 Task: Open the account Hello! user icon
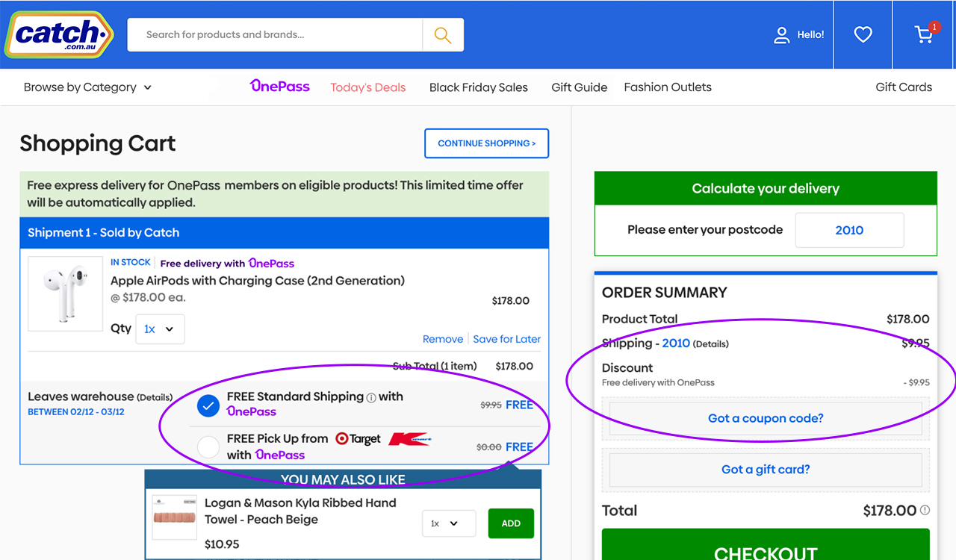(781, 35)
